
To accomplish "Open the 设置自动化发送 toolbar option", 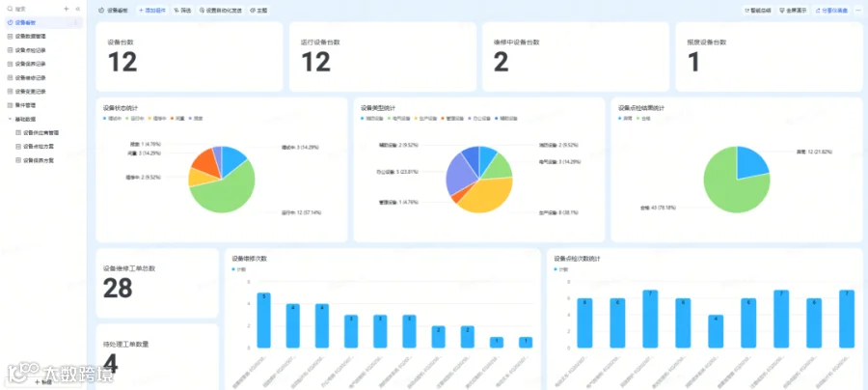I will (222, 11).
